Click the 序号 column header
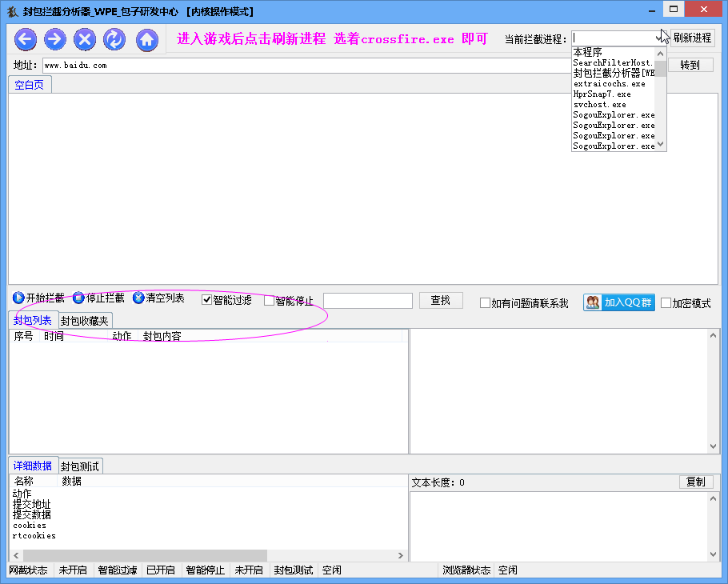Screen dimensions: 728x584 [x=23, y=336]
